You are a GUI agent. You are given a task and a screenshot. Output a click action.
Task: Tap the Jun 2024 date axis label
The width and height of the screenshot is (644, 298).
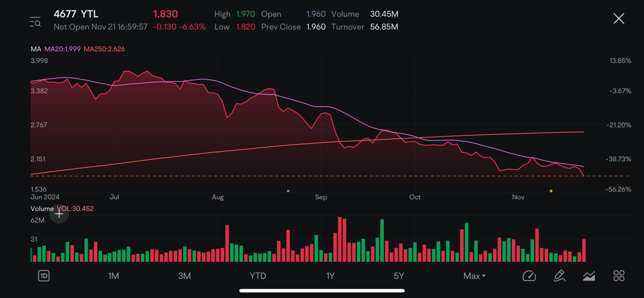pos(45,197)
